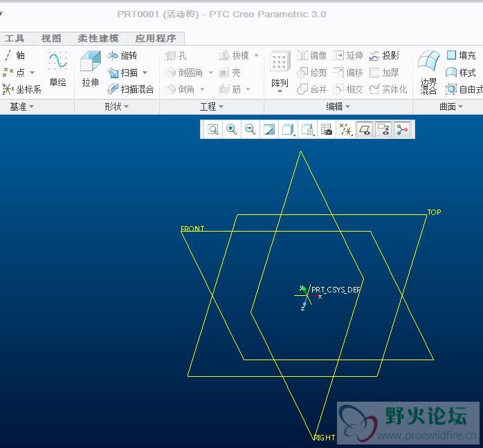
Task: Open the 阵列 (Pattern) tool
Action: point(280,69)
